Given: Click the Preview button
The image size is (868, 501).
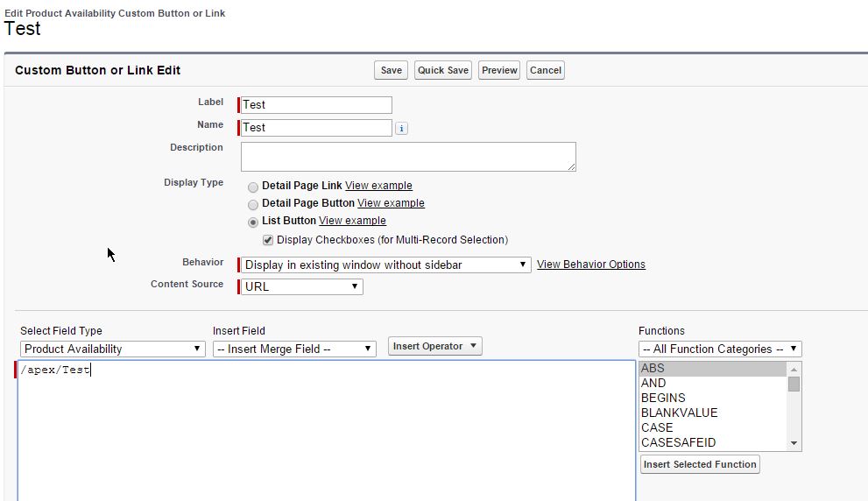Looking at the screenshot, I should point(499,70).
